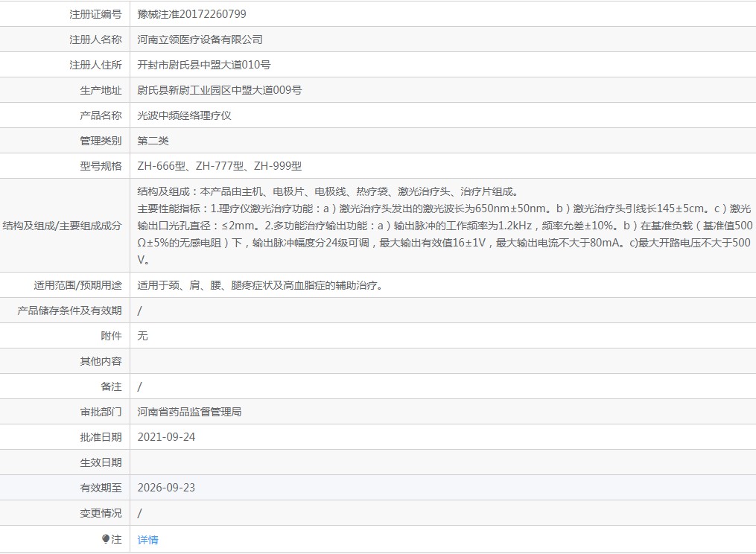
Task: Select the 有效期至 label
Action: click(101, 488)
